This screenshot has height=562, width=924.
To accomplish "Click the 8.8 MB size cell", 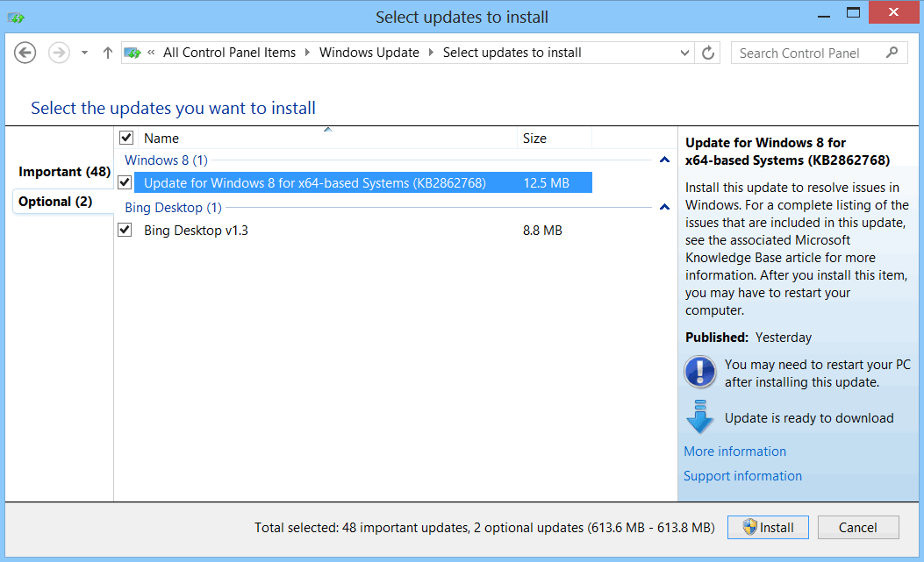I will coord(542,231).
